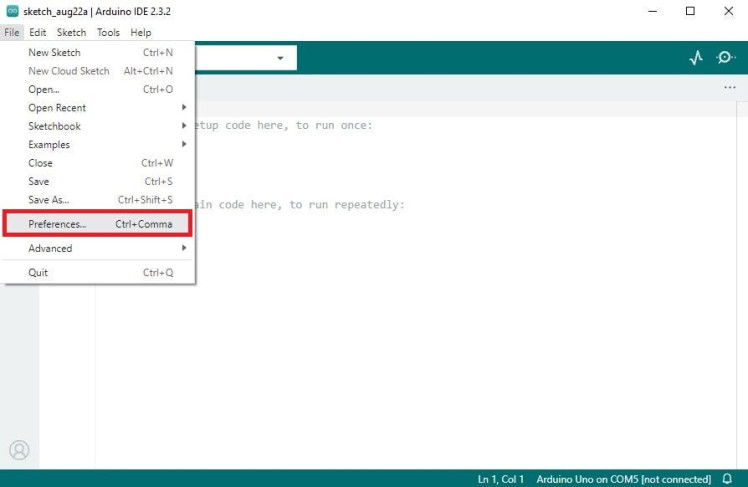Screen dimensions: 748x487
Task: Click the Arduino app icon in title bar
Action: pyautogui.click(x=12, y=11)
